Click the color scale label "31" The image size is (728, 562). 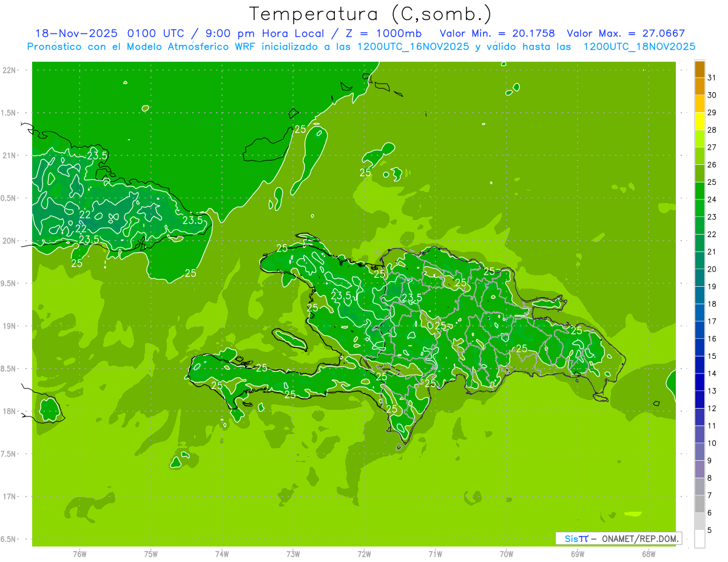click(712, 78)
